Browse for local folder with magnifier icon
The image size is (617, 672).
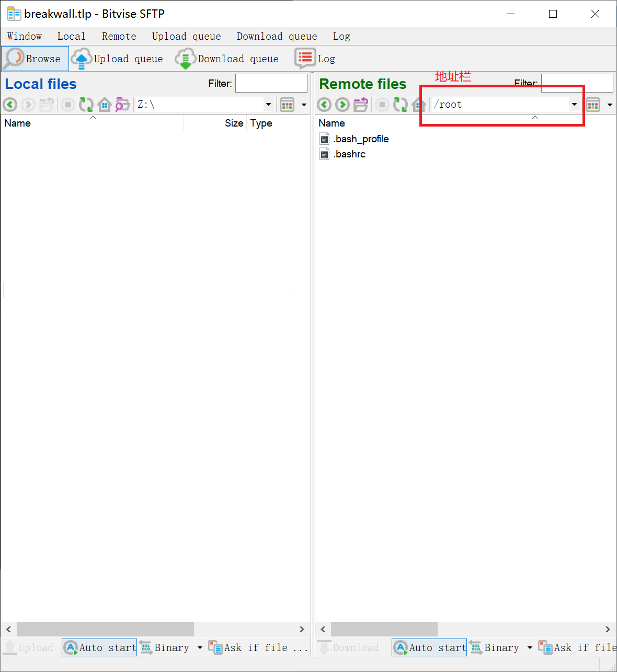click(x=122, y=105)
